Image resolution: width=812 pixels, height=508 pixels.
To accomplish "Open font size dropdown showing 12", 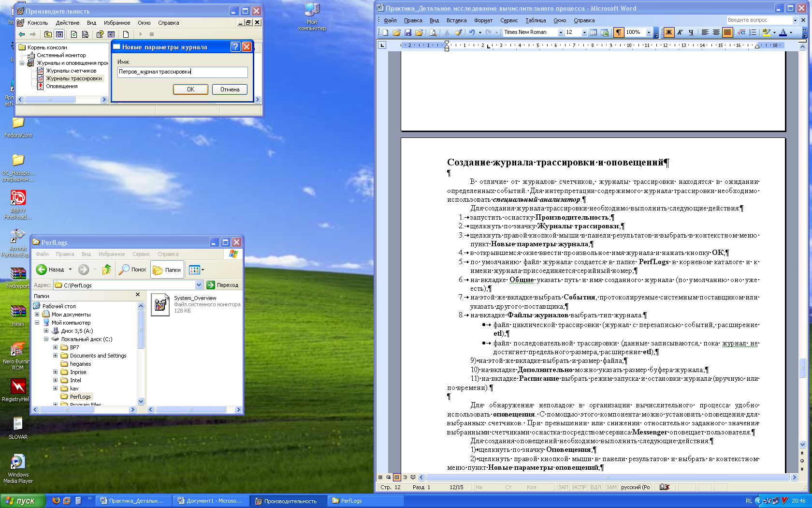I will pos(584,32).
